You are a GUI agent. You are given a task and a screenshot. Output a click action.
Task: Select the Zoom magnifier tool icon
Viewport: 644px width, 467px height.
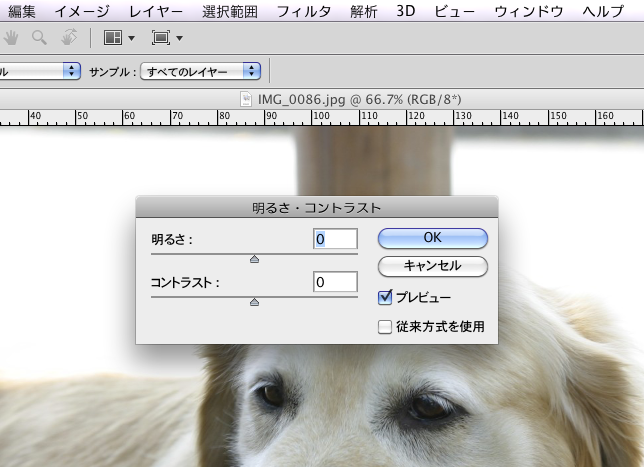pos(41,39)
